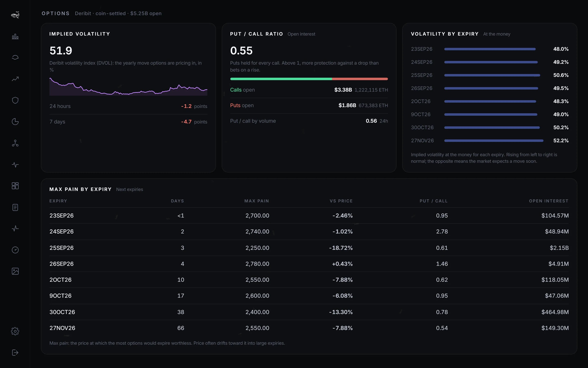This screenshot has height=368, width=588.
Task: Click the pulse icon below the document icon
Action: (15, 228)
